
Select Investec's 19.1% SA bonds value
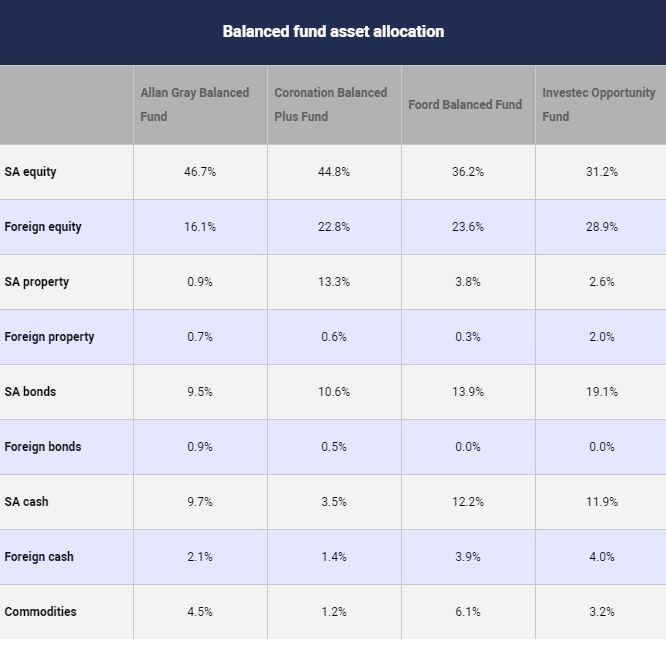tap(602, 392)
